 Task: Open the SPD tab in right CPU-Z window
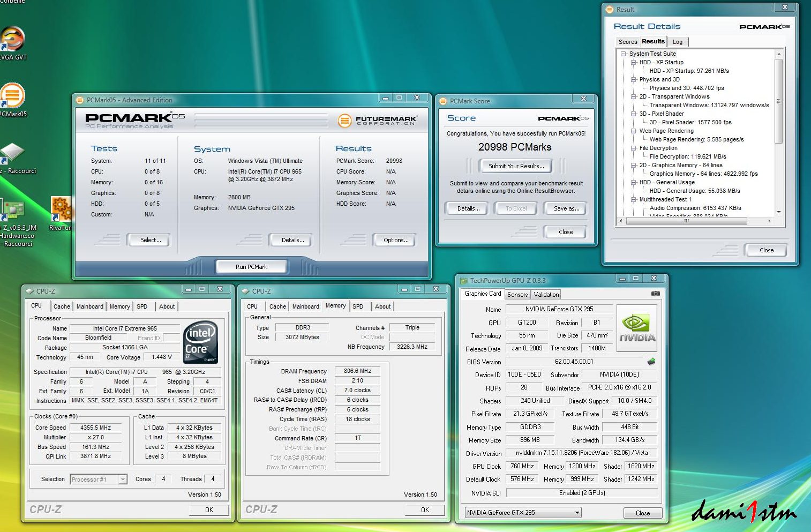[x=358, y=306]
